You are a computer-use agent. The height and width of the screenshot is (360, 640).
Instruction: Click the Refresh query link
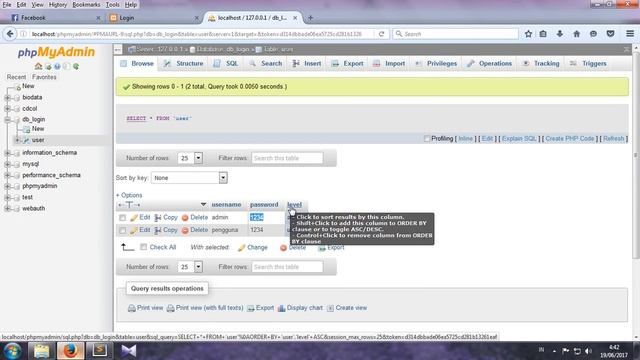(x=613, y=139)
